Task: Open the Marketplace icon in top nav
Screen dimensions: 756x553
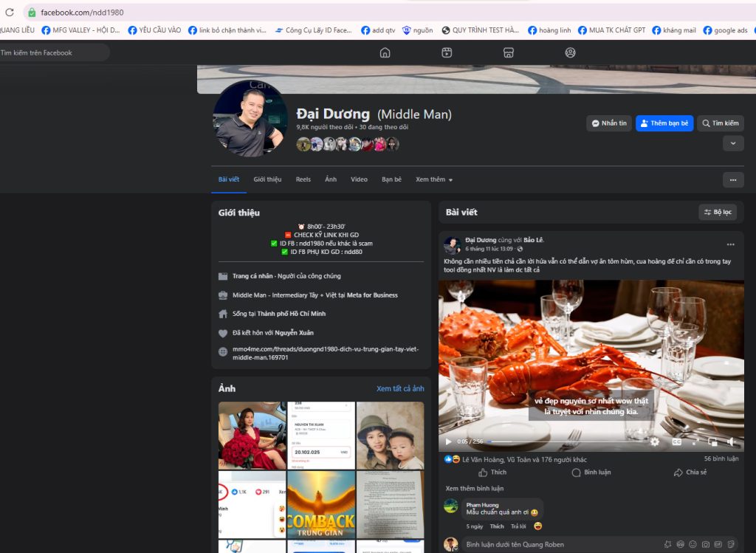Action: tap(508, 52)
